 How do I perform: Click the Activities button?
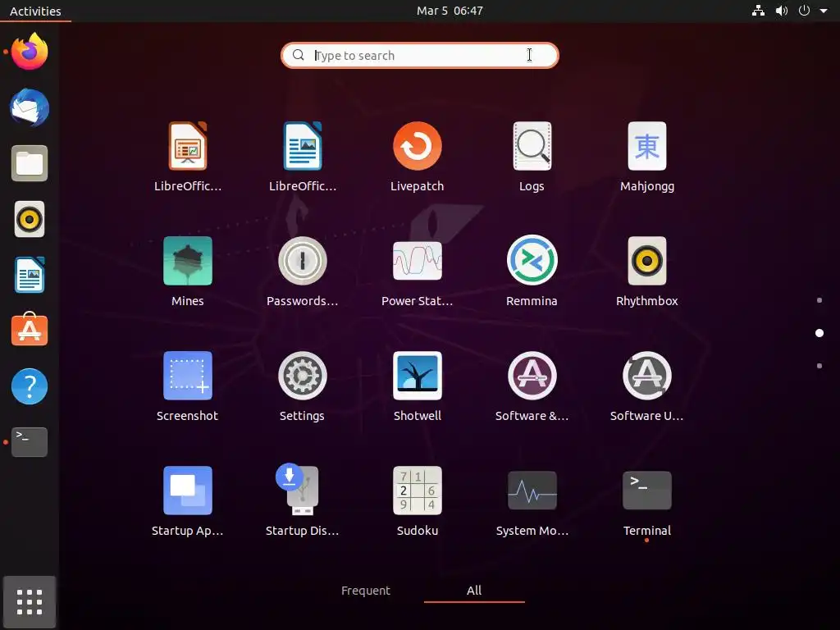(35, 11)
